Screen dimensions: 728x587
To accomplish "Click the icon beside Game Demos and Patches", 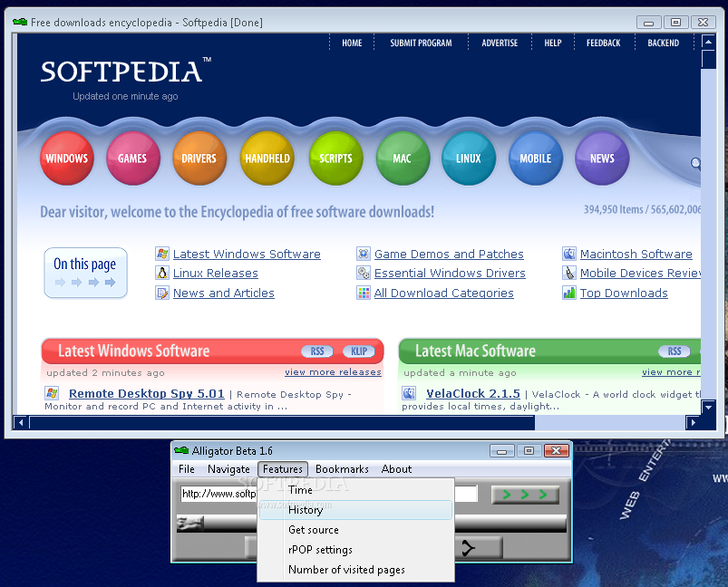I will coord(364,254).
